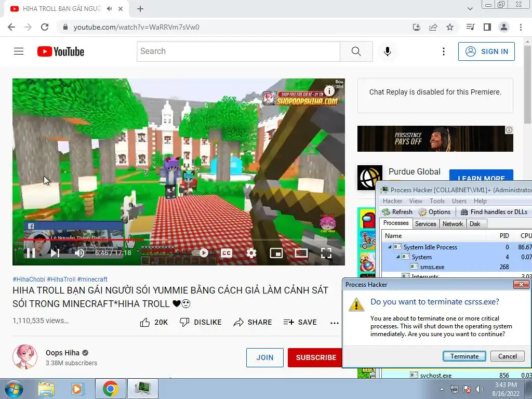This screenshot has height=399, width=532.
Task: Open a new Chrome tab
Action: tap(140, 9)
